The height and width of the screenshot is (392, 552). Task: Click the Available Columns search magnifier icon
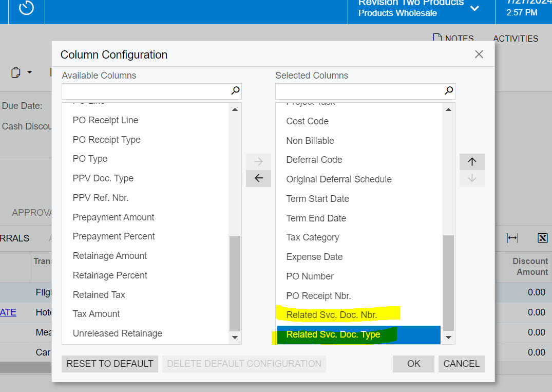coord(235,91)
